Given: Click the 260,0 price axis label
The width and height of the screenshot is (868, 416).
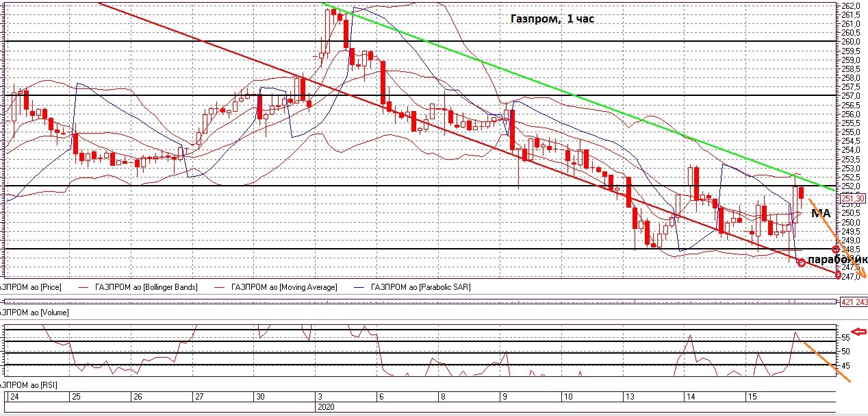Looking at the screenshot, I should (850, 42).
